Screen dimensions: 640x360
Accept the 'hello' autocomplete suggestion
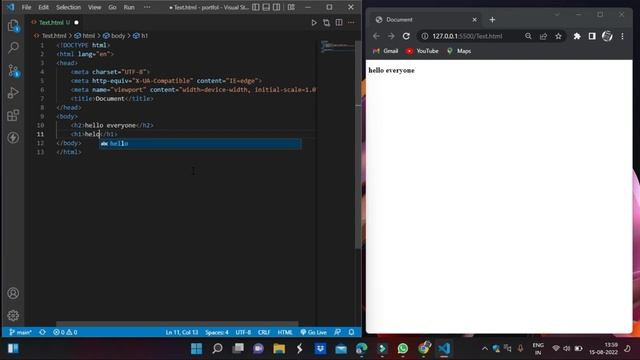(x=200, y=144)
